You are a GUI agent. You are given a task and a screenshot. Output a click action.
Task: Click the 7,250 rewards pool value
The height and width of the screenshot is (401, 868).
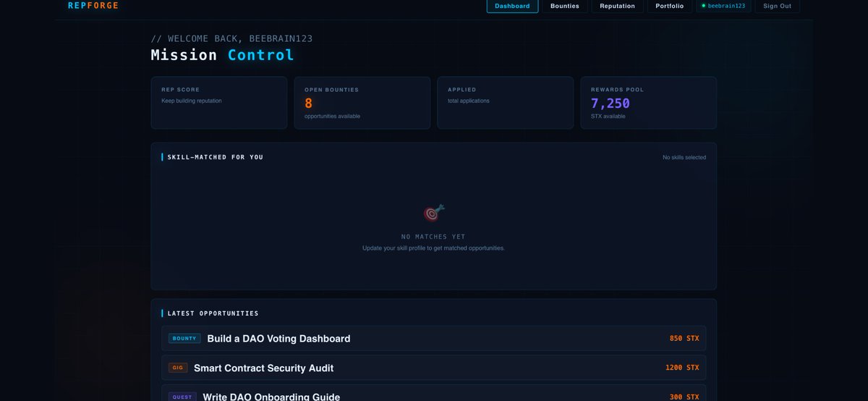pos(610,104)
